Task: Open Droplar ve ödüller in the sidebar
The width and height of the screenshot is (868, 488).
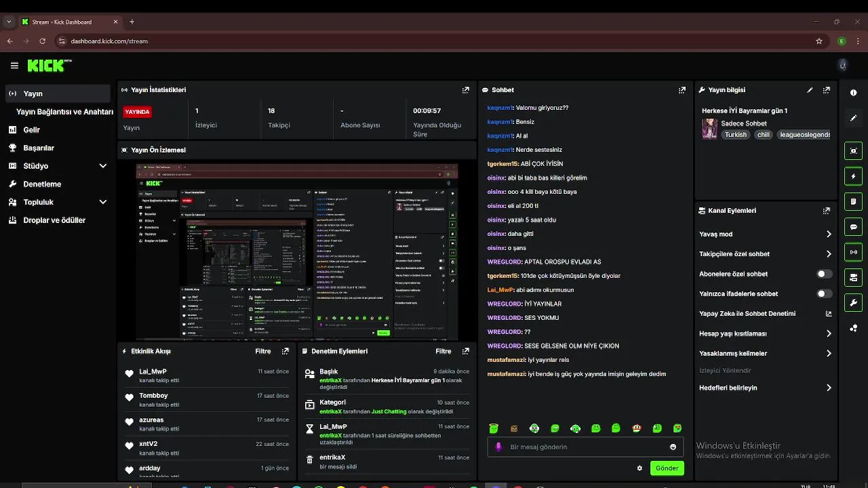Action: coord(58,220)
